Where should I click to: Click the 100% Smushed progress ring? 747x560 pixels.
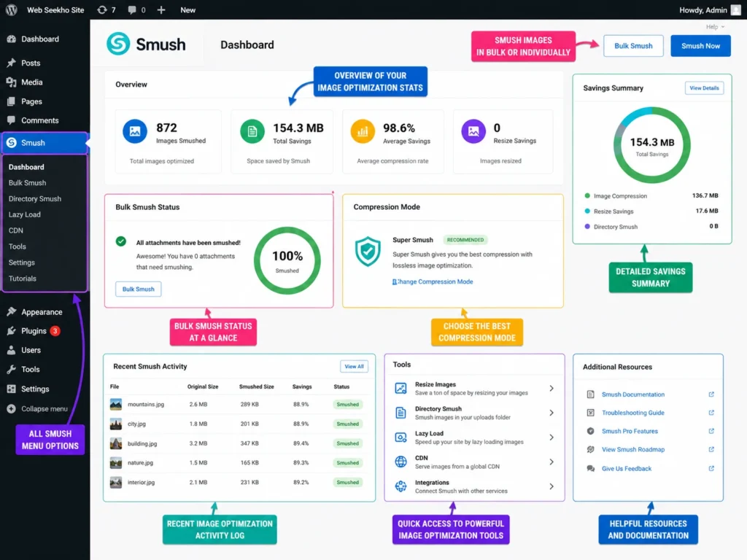pyautogui.click(x=287, y=260)
